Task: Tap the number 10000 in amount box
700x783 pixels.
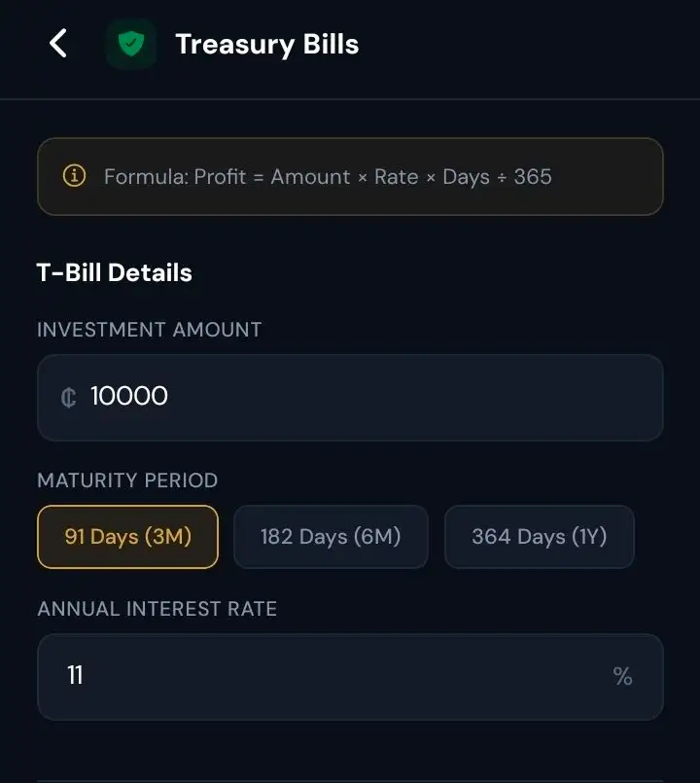Action: coord(128,396)
